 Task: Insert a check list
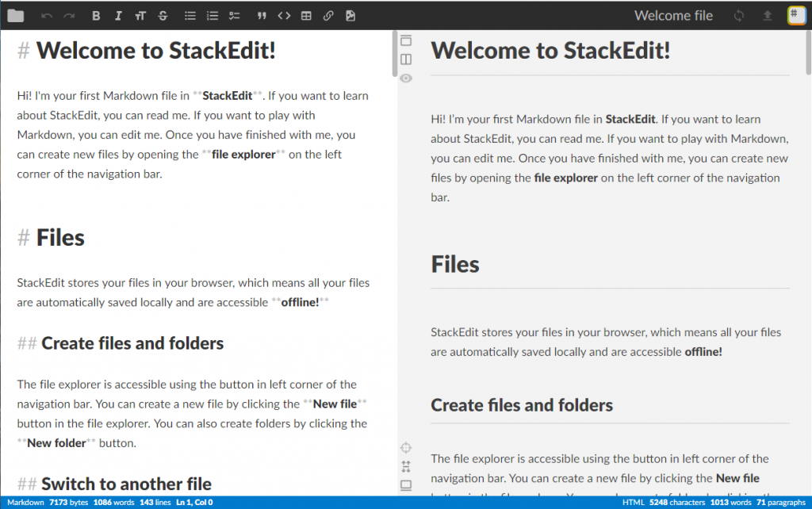coord(235,16)
